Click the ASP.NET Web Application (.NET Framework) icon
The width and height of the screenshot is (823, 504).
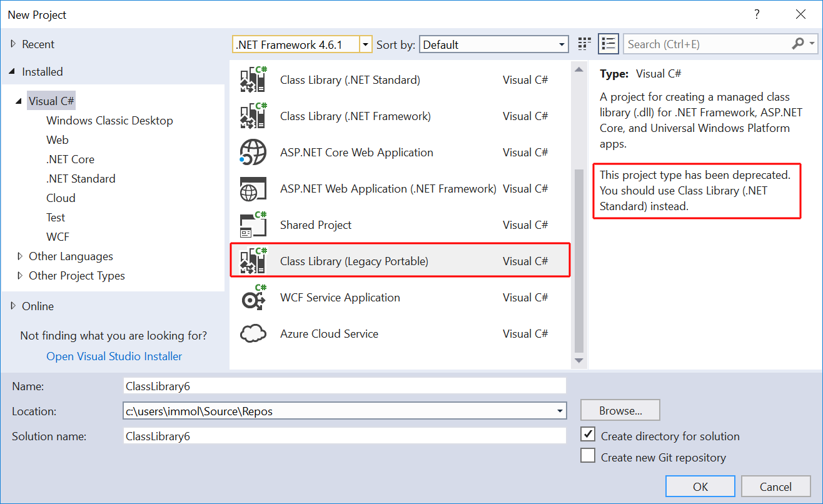(253, 188)
